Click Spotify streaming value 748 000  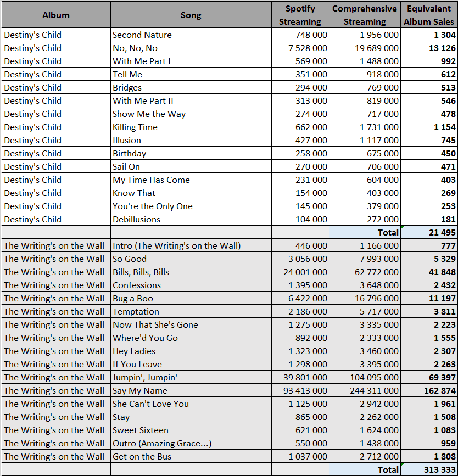pyautogui.click(x=300, y=35)
